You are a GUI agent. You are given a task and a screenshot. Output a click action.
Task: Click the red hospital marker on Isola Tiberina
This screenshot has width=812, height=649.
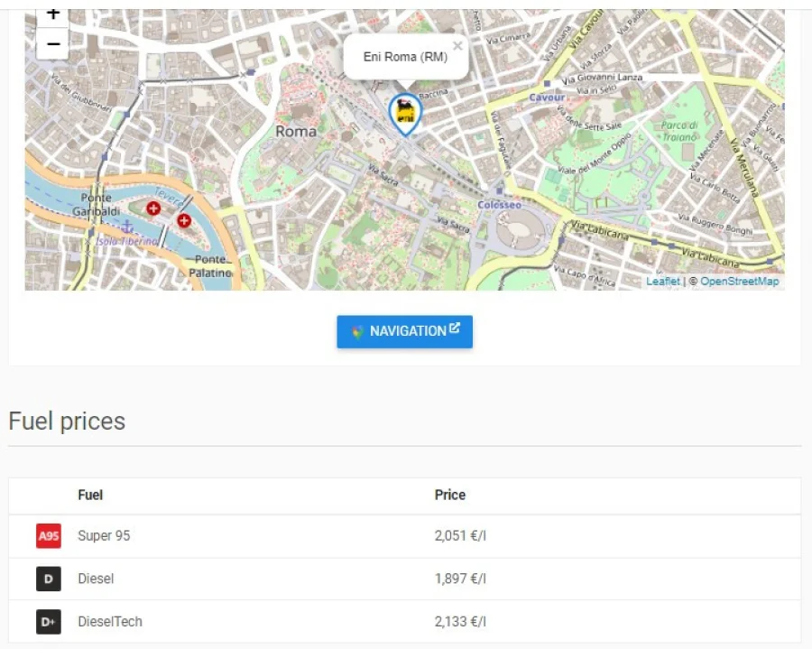point(153,209)
